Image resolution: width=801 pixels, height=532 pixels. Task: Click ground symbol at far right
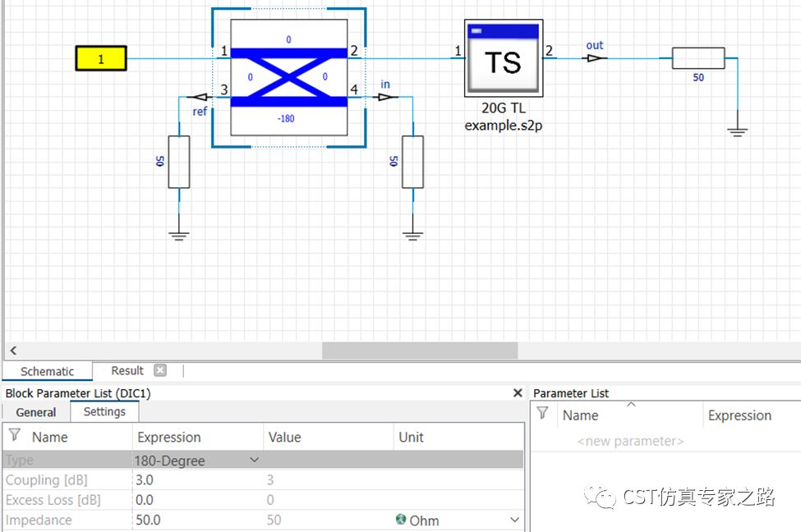click(737, 131)
